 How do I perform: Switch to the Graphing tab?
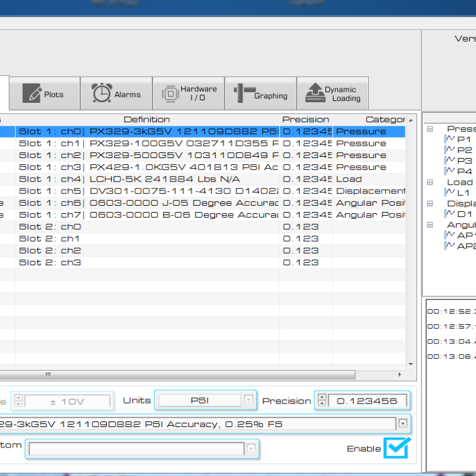click(x=260, y=93)
